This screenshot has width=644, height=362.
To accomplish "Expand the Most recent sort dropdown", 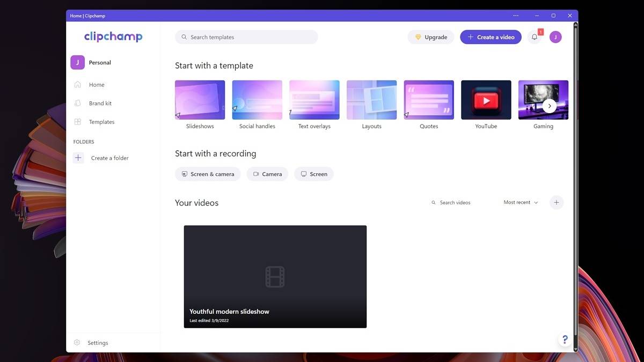I will pyautogui.click(x=521, y=203).
